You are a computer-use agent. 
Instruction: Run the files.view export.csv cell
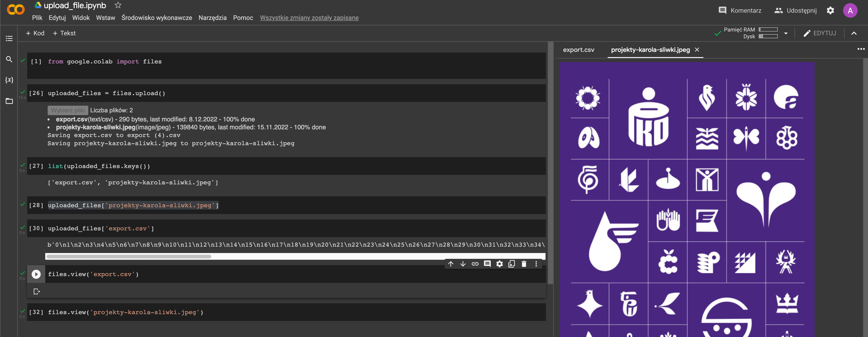[36, 274]
